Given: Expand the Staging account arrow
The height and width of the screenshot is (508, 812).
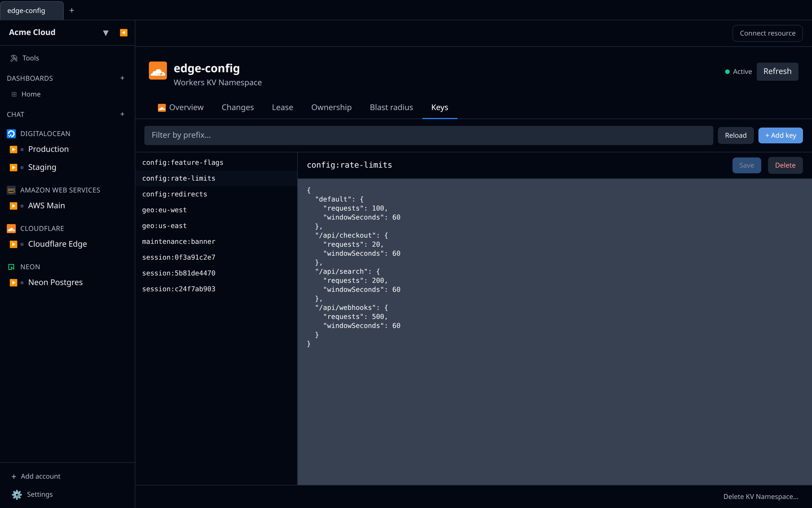Looking at the screenshot, I should tap(14, 167).
